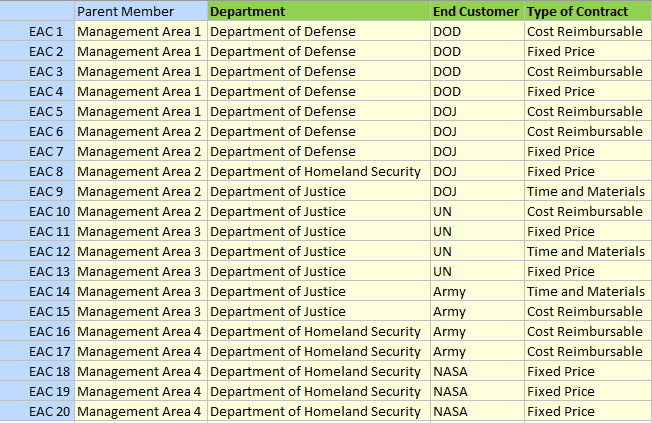The height and width of the screenshot is (423, 652).
Task: Select the EAC 3 Department of Defense cell
Action: point(319,72)
